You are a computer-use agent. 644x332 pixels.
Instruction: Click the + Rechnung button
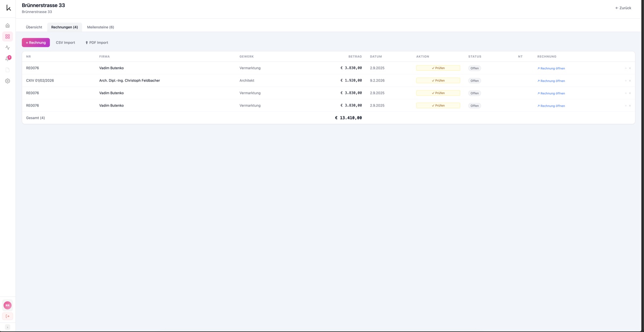tap(36, 43)
